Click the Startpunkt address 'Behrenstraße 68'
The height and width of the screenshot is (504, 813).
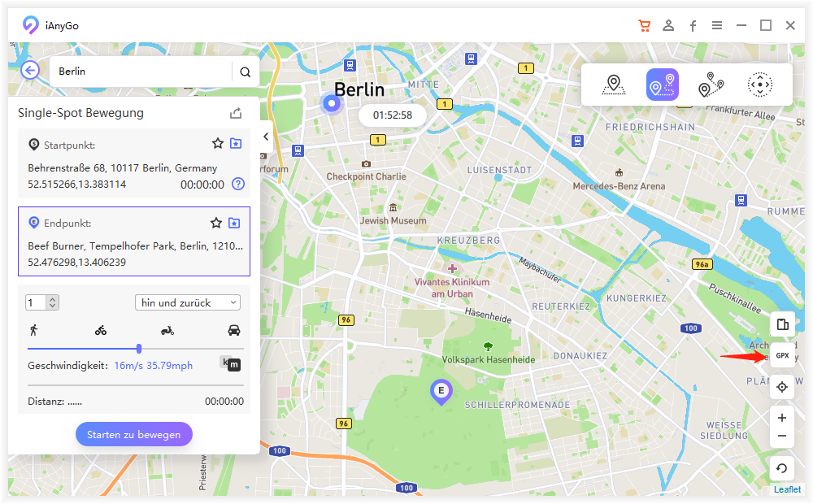pos(123,168)
